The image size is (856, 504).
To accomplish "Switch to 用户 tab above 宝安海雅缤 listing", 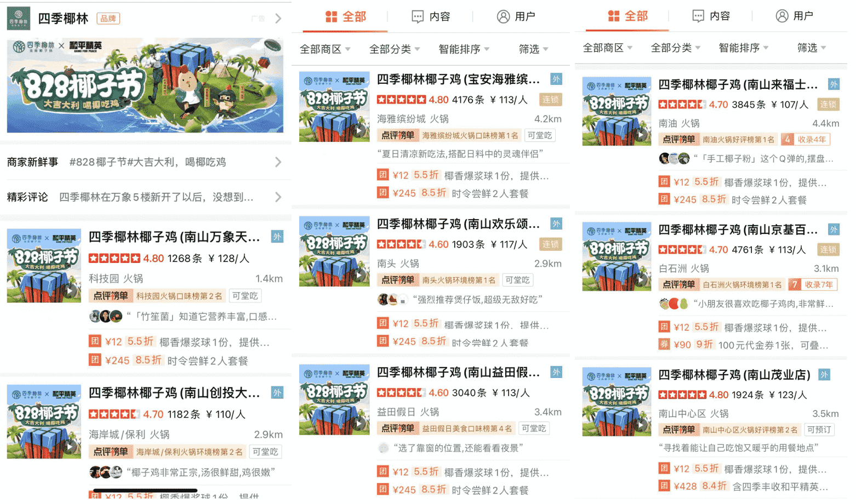I will tap(516, 16).
